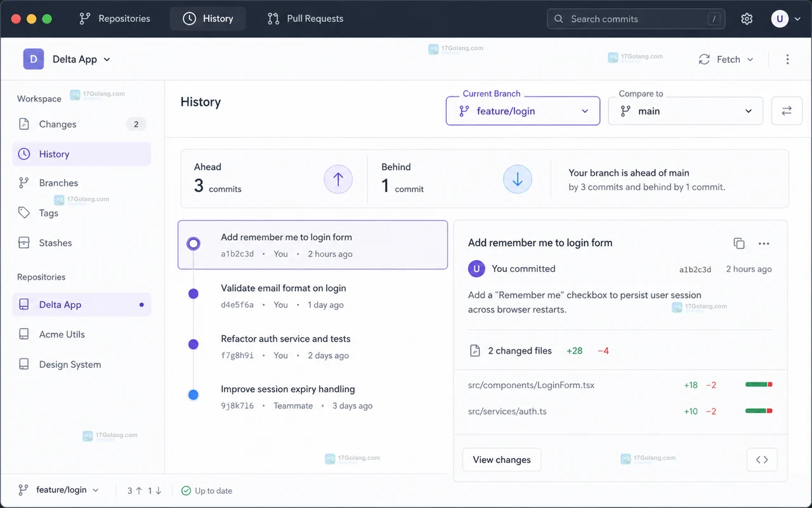Click the Search commits field

click(x=636, y=18)
